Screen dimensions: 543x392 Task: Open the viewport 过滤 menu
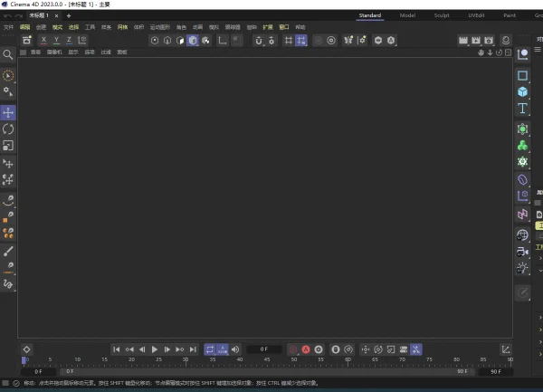pyautogui.click(x=106, y=53)
